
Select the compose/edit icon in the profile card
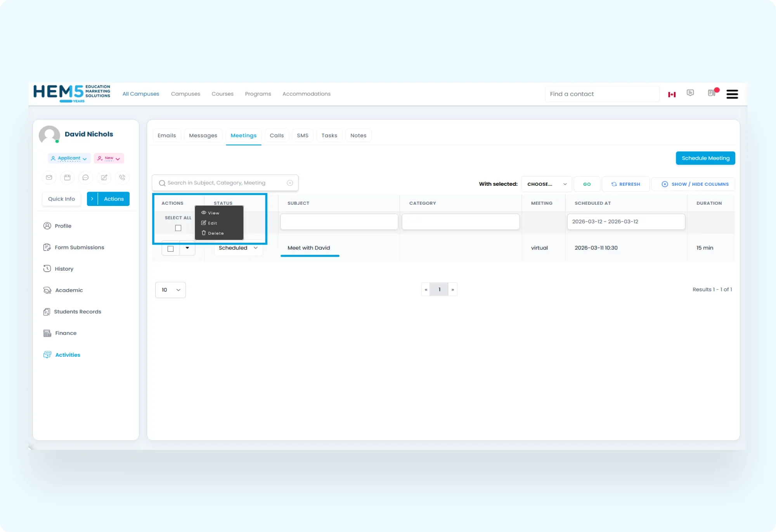[104, 178]
